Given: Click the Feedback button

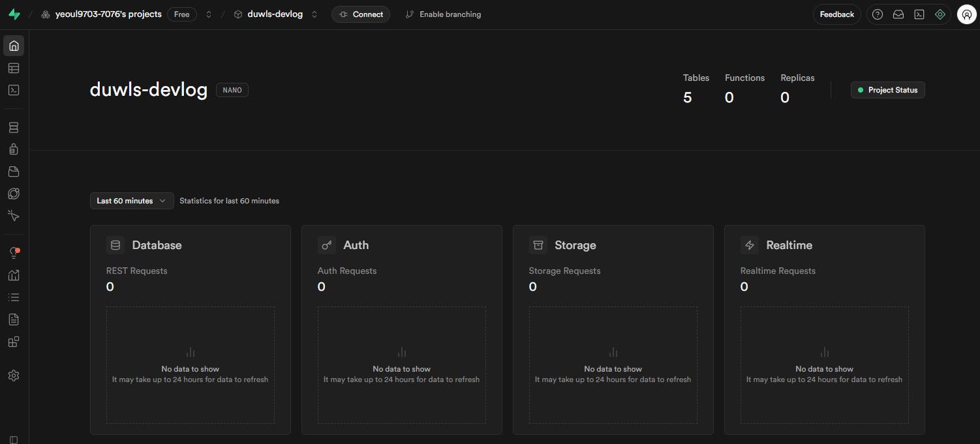Looking at the screenshot, I should tap(837, 14).
